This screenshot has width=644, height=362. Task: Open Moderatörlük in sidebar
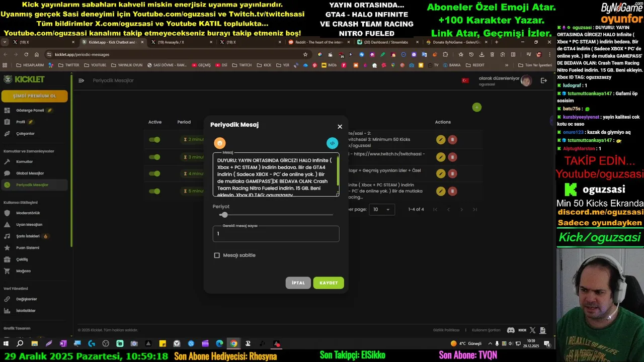coord(34,213)
